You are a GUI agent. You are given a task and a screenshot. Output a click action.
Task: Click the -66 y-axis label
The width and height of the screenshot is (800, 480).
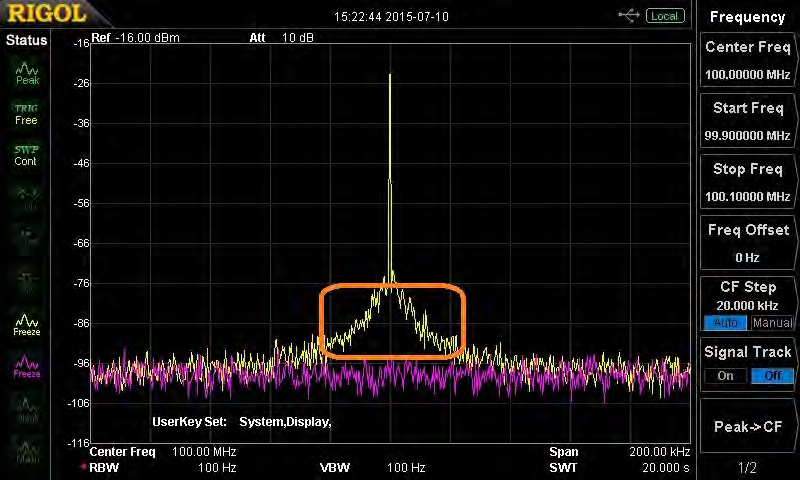pyautogui.click(x=82, y=243)
